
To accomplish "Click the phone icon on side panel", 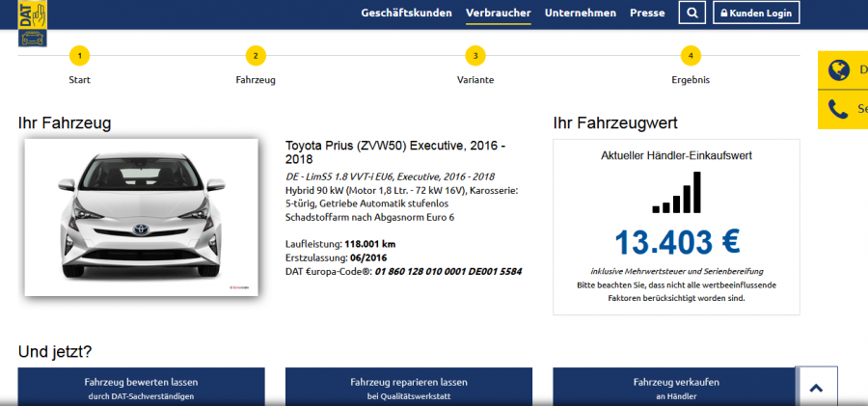I will [x=839, y=109].
